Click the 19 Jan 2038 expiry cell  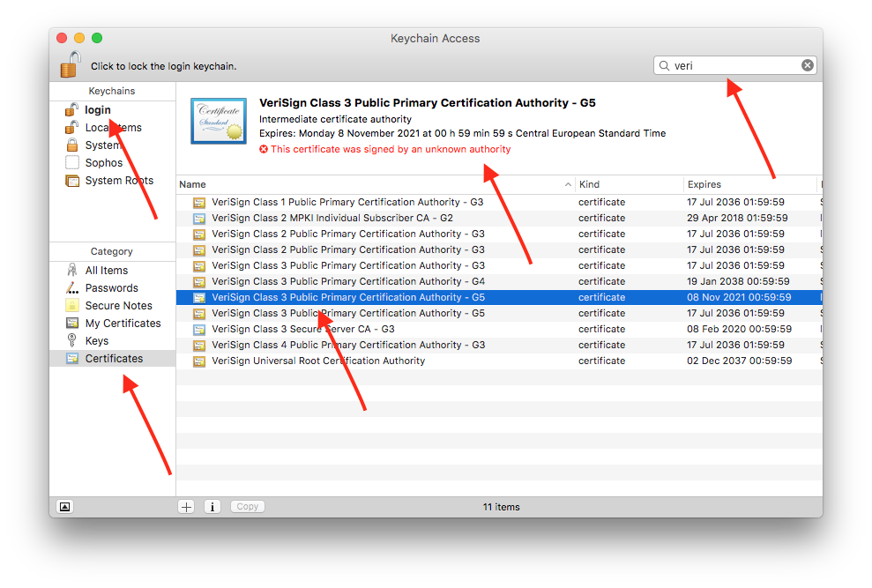click(738, 281)
